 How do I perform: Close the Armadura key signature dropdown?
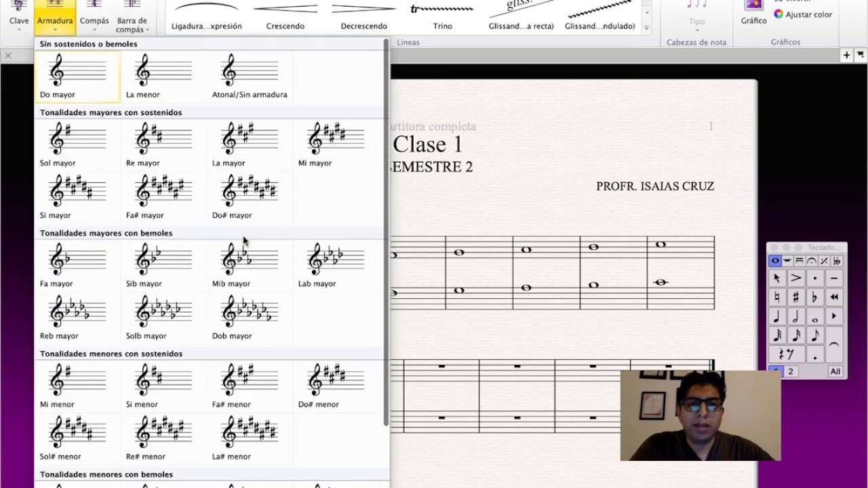coord(55,17)
